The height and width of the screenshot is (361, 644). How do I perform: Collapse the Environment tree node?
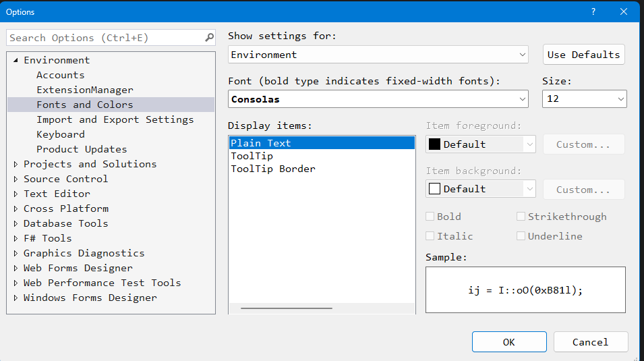(x=16, y=61)
